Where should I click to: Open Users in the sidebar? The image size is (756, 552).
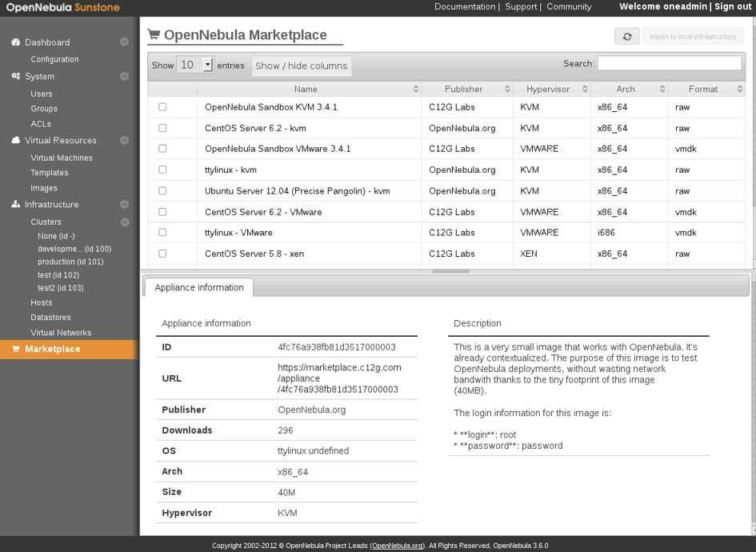42,94
